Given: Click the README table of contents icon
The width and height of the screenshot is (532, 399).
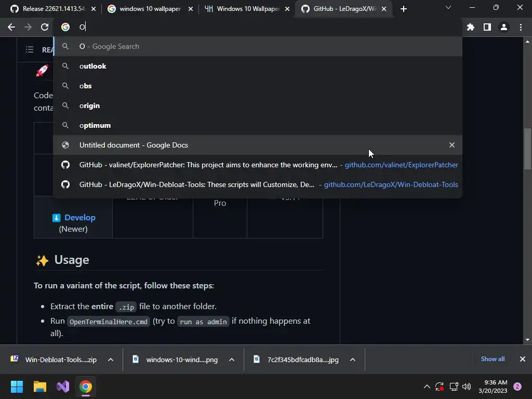Looking at the screenshot, I should click(x=30, y=50).
